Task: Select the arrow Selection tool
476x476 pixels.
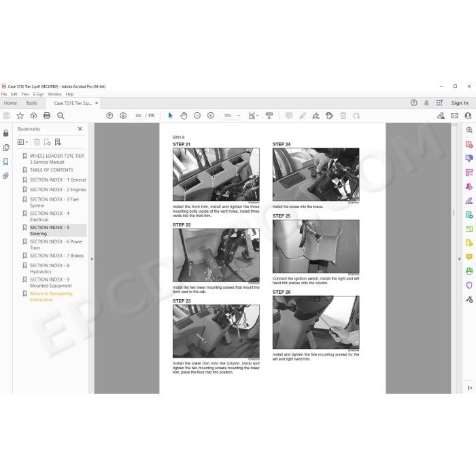Action: [x=170, y=116]
